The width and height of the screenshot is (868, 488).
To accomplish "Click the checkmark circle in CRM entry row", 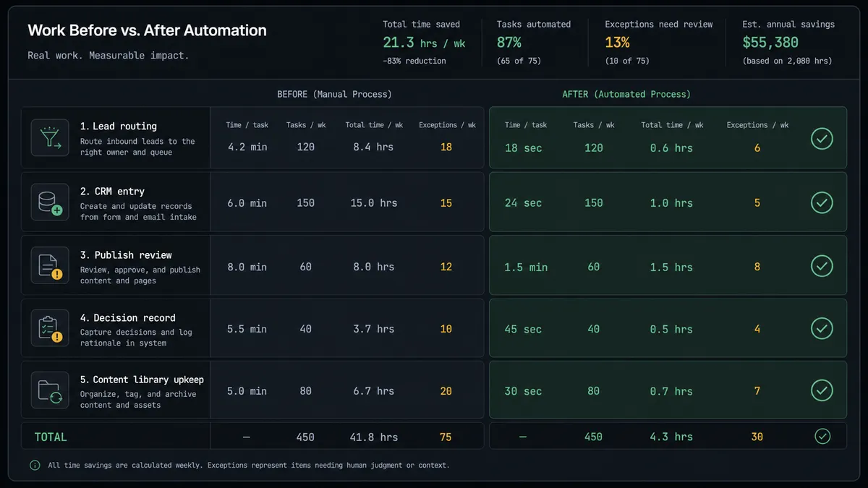I will [822, 202].
